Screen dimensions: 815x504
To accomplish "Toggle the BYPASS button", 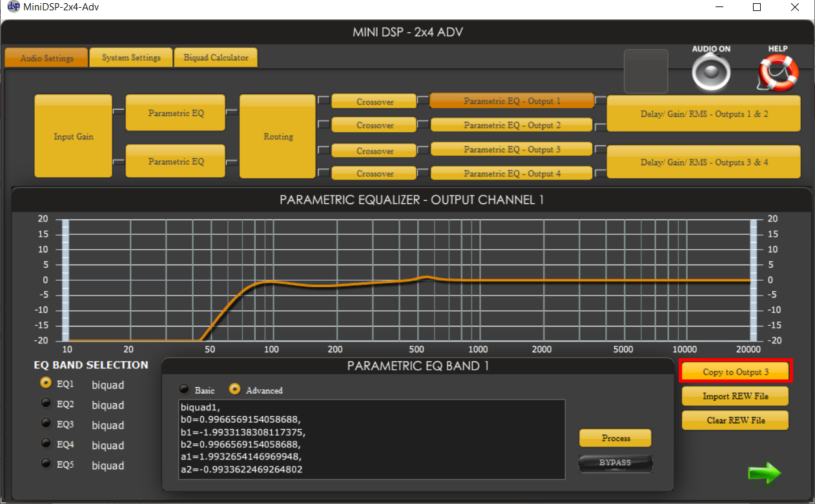I will [x=615, y=463].
